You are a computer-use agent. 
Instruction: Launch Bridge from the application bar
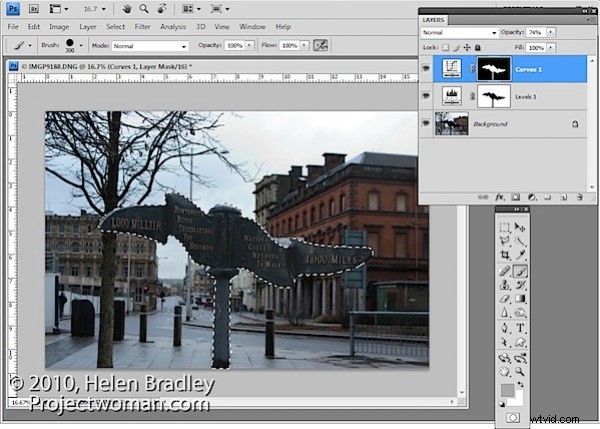click(34, 8)
